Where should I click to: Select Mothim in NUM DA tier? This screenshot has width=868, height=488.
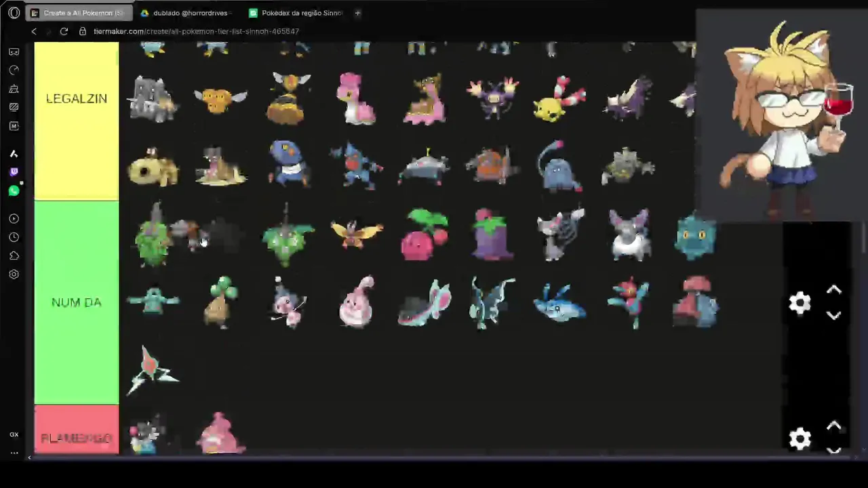coord(357,235)
